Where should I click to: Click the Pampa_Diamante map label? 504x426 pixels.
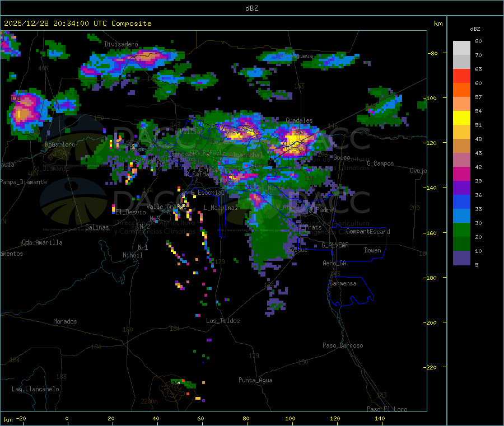[24, 182]
